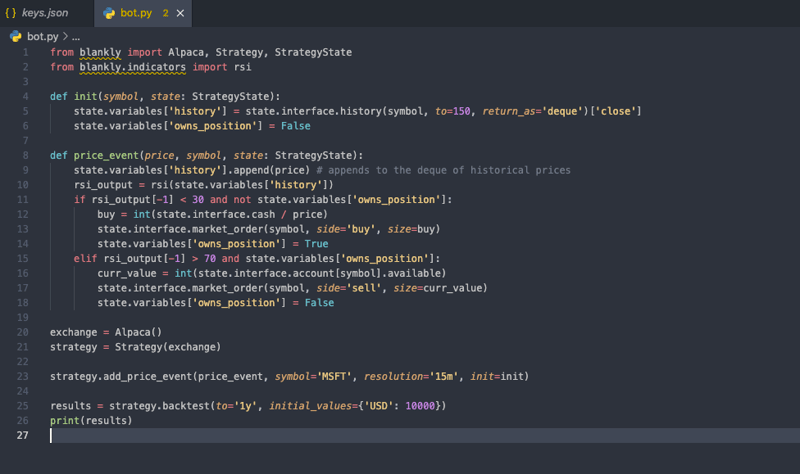Click the JSON braces icon on keys.json tab
Viewport: 800px width, 474px height.
[11, 13]
